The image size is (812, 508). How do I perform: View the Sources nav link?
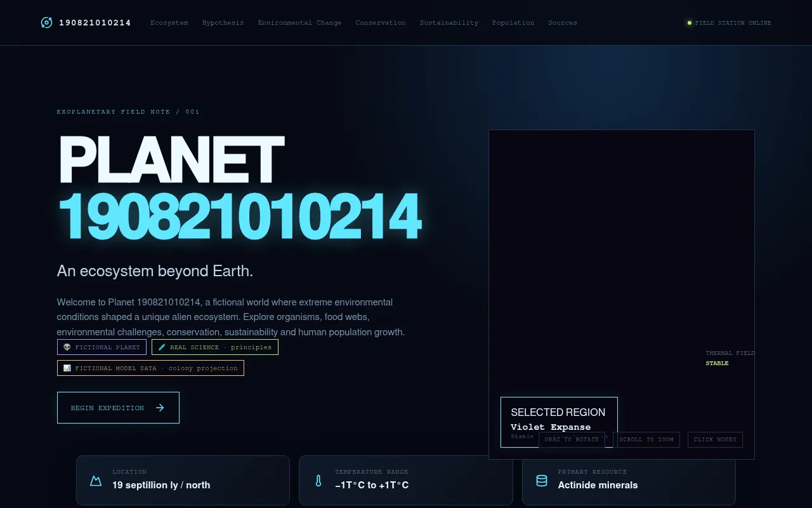point(563,23)
